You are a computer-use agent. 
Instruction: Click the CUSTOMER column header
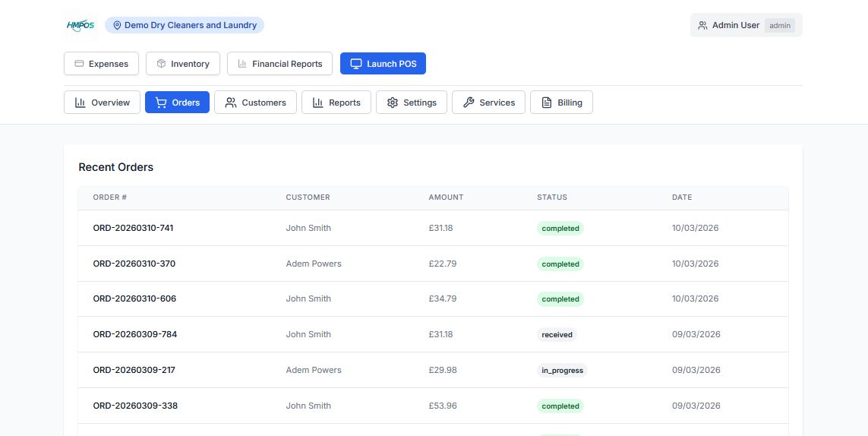[308, 197]
